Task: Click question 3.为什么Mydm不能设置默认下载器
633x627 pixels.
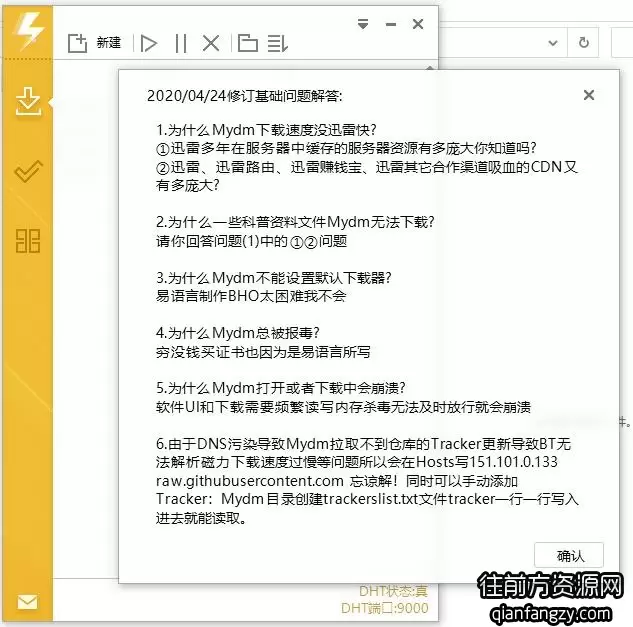Action: [x=274, y=278]
